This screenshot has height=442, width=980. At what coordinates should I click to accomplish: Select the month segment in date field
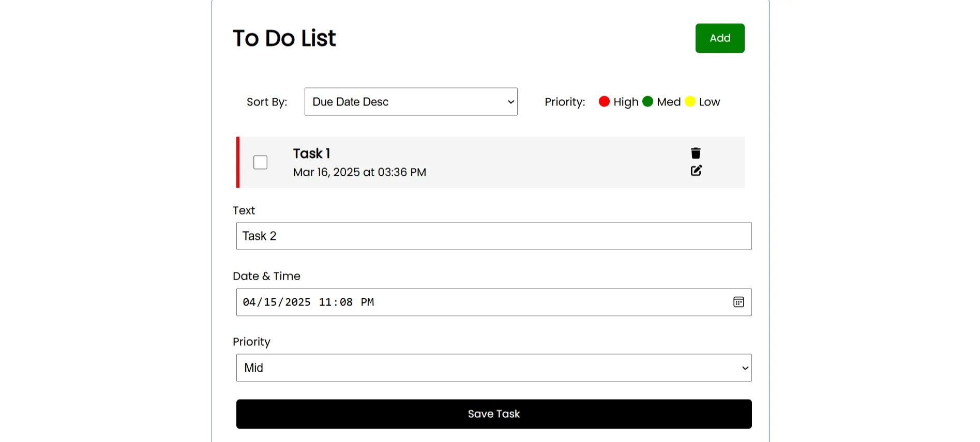click(x=249, y=302)
